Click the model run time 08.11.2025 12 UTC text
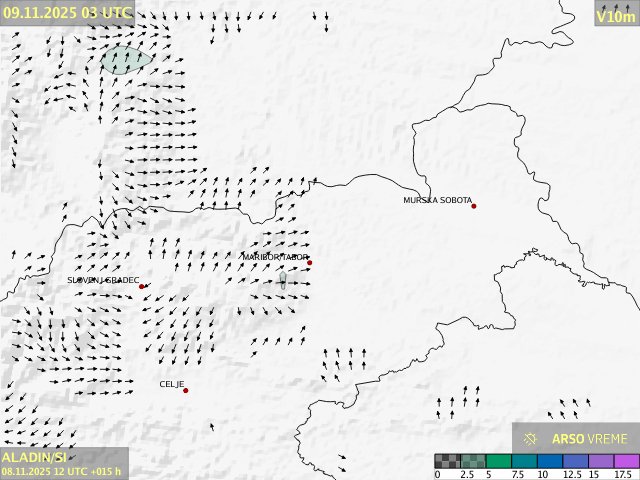Viewport: 640px width, 480px height. [x=62, y=472]
